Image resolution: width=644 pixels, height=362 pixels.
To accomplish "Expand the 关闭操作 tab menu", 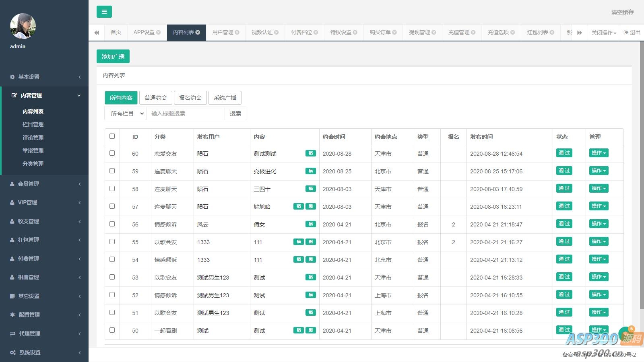I will (x=603, y=33).
